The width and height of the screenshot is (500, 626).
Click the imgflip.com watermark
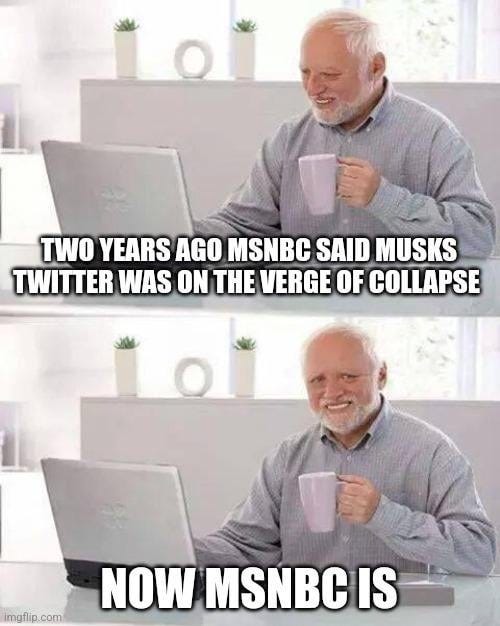(32, 617)
